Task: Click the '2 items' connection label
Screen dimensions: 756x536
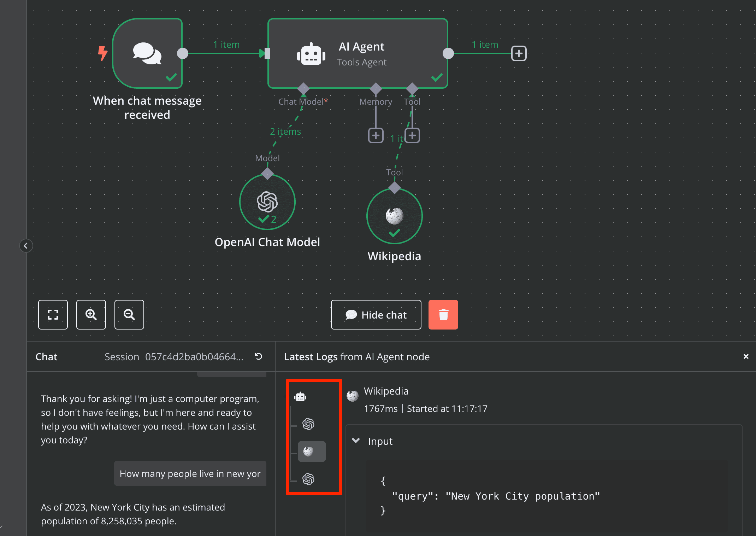Action: click(x=285, y=132)
